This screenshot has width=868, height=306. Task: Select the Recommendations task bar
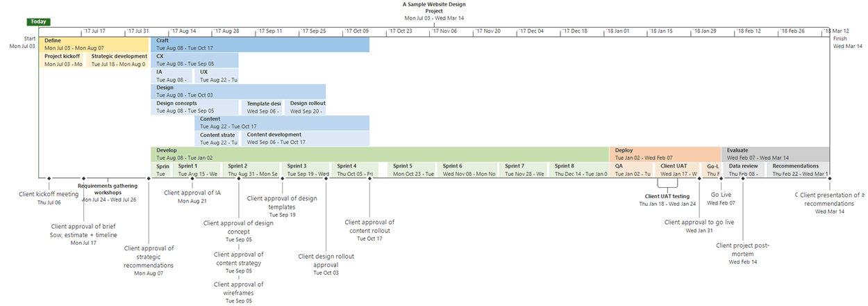(x=799, y=170)
